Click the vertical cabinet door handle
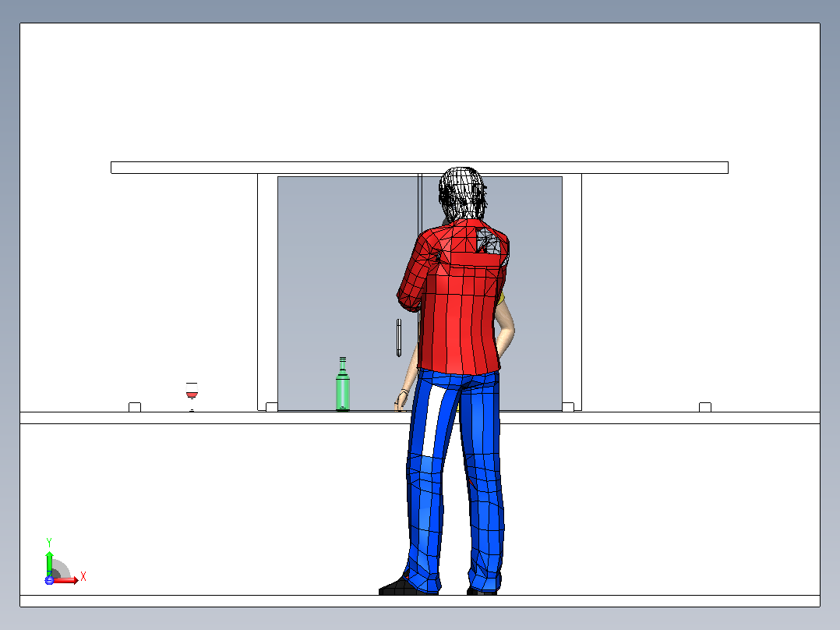Viewport: 840px width, 630px height. tap(399, 338)
